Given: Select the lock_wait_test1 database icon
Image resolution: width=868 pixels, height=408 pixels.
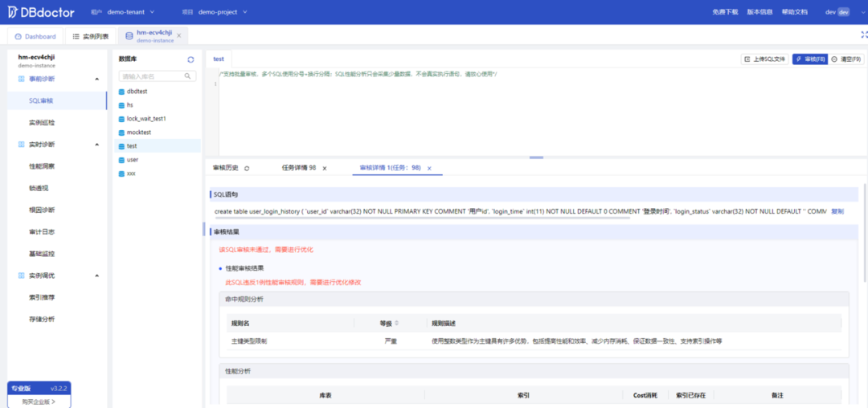Looking at the screenshot, I should (x=122, y=119).
